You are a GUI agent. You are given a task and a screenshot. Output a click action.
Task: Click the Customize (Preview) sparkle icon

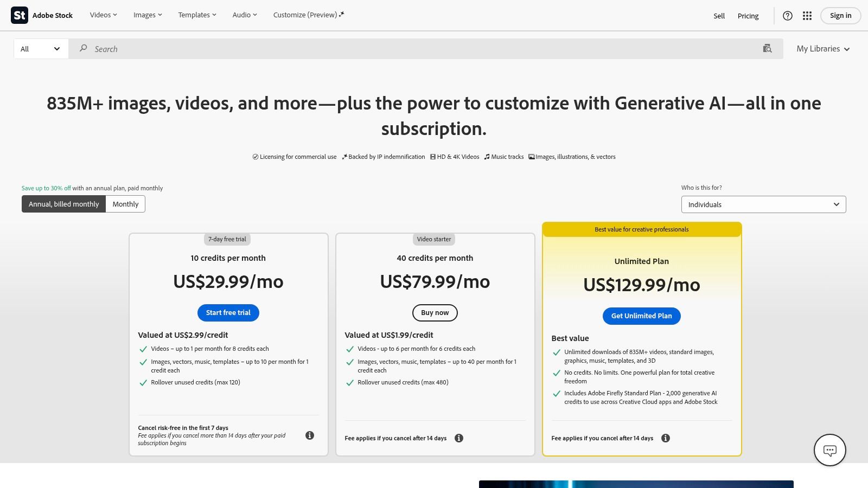[342, 15]
